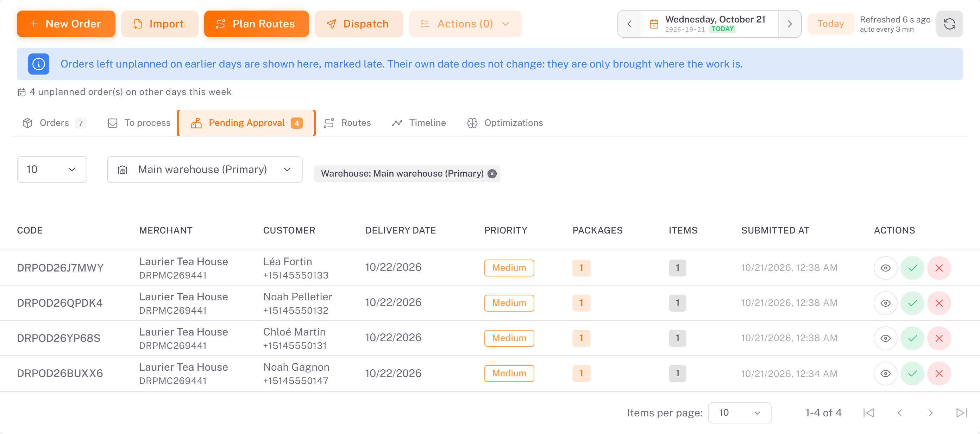Approve order DRPOD26YP68S
980x434 pixels.
(x=912, y=338)
